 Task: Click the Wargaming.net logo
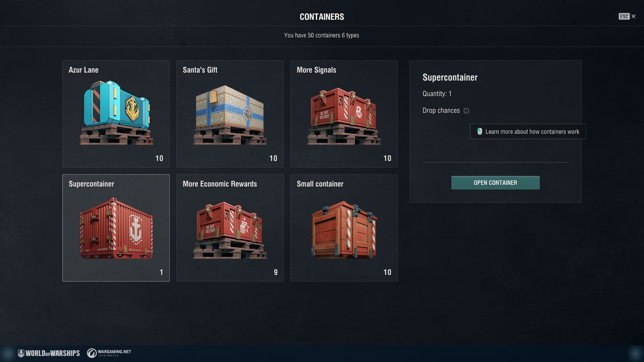coord(109,353)
